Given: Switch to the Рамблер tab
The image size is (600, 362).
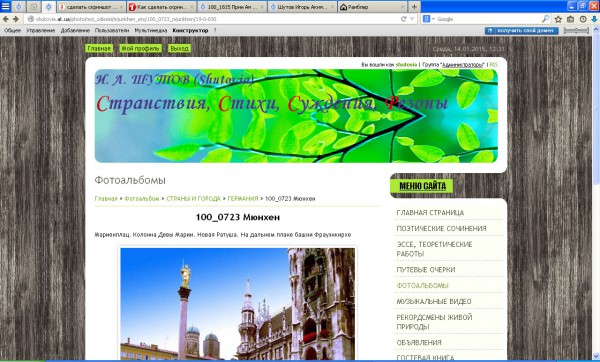Looking at the screenshot, I should point(372,7).
